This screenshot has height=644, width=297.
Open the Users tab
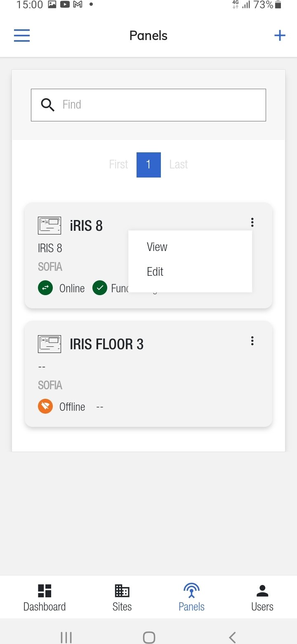point(262,597)
